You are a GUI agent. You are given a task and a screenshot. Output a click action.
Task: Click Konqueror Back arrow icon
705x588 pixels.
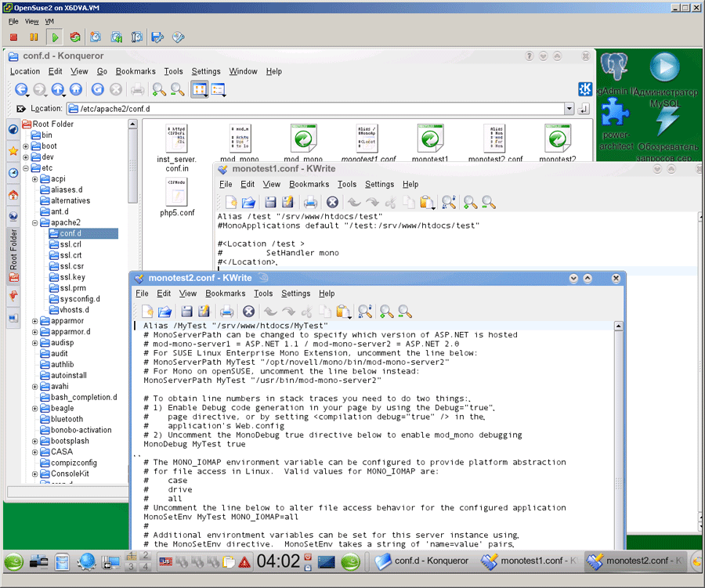[x=21, y=89]
